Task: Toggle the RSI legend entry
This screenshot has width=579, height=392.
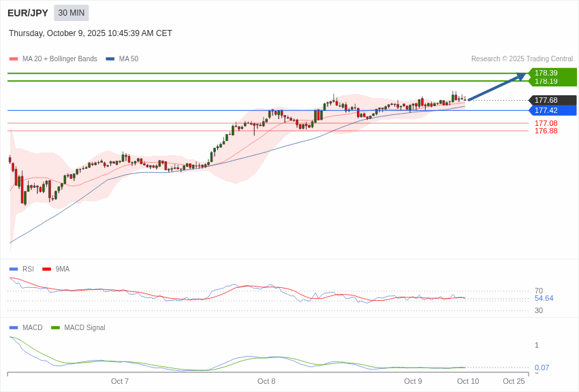Action: click(x=28, y=269)
